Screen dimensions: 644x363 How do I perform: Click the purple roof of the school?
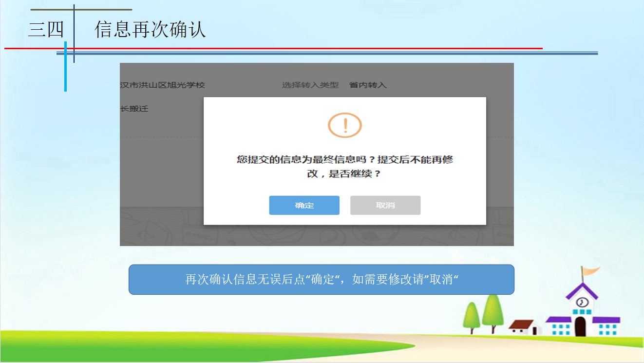pos(582,290)
